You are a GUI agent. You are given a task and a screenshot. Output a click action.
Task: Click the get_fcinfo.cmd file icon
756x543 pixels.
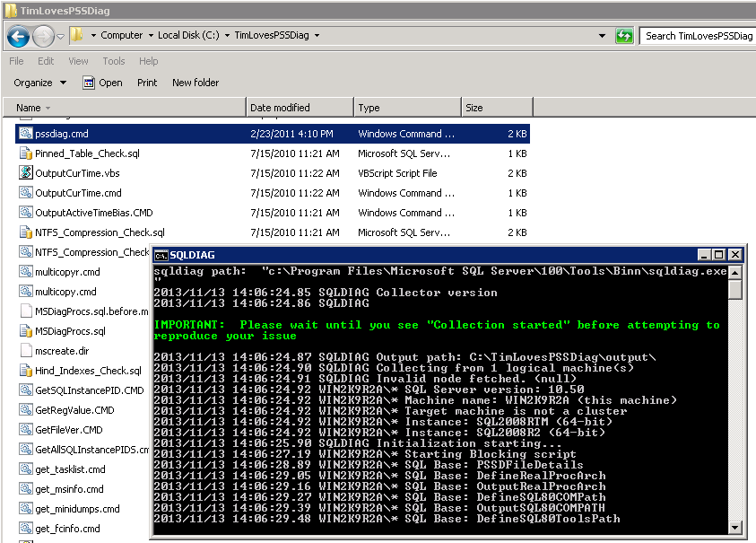[x=26, y=529]
